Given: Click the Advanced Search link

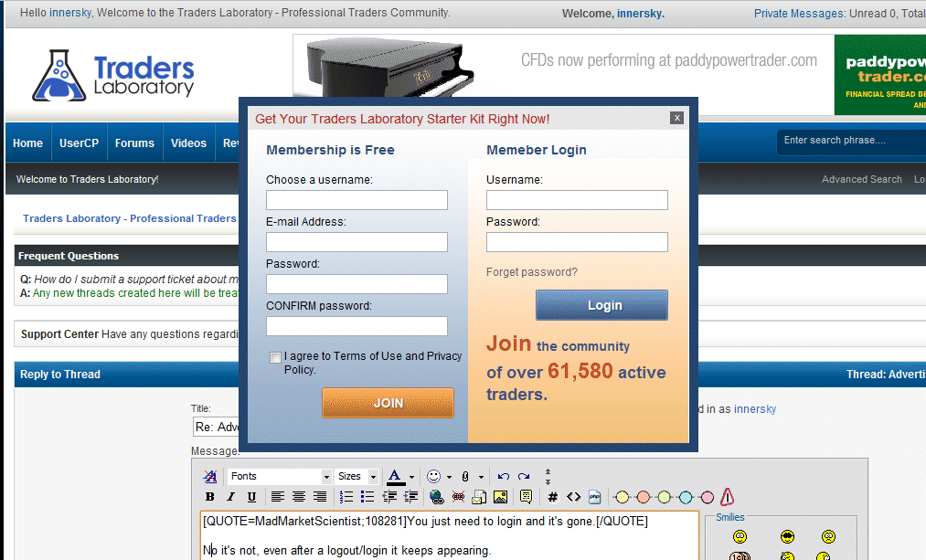Looking at the screenshot, I should click(x=862, y=179).
